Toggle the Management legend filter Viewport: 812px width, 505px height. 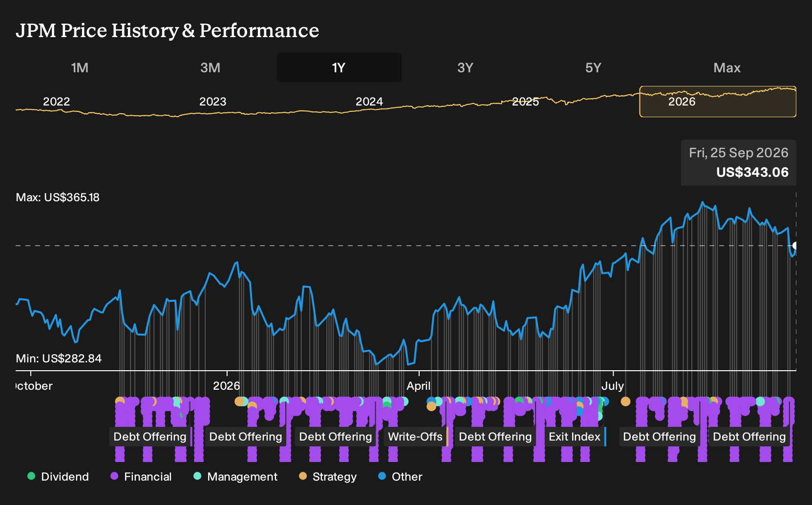point(235,477)
